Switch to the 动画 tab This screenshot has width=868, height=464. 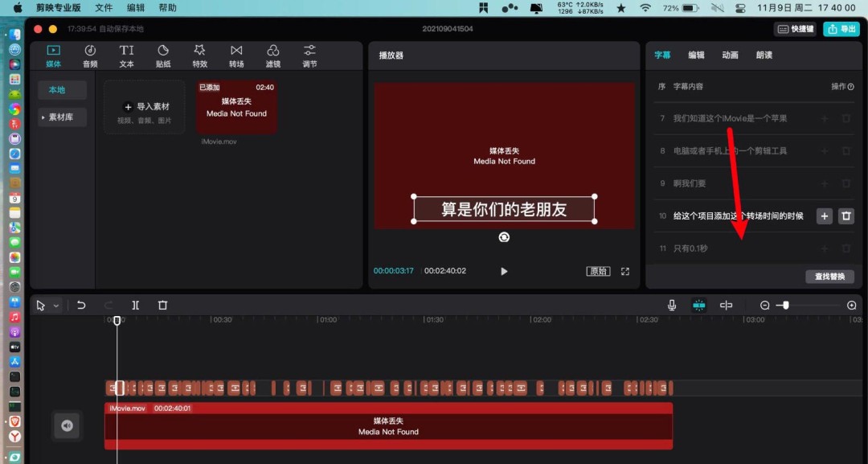click(730, 55)
